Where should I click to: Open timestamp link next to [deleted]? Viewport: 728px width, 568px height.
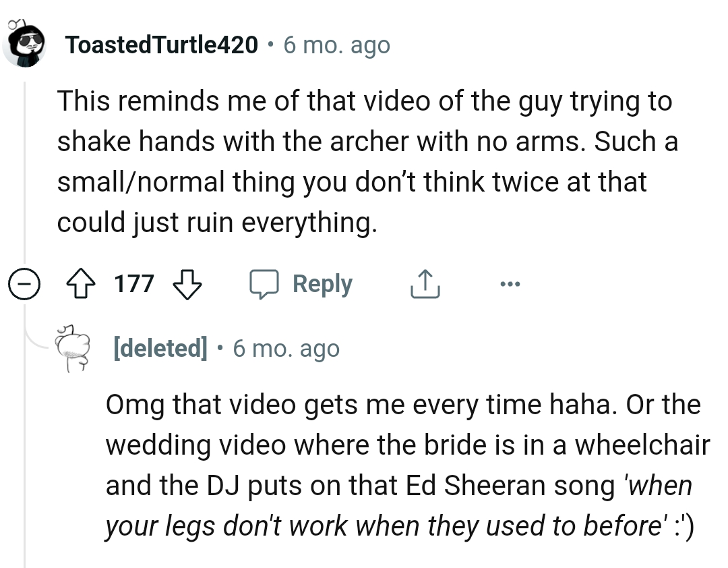click(286, 349)
